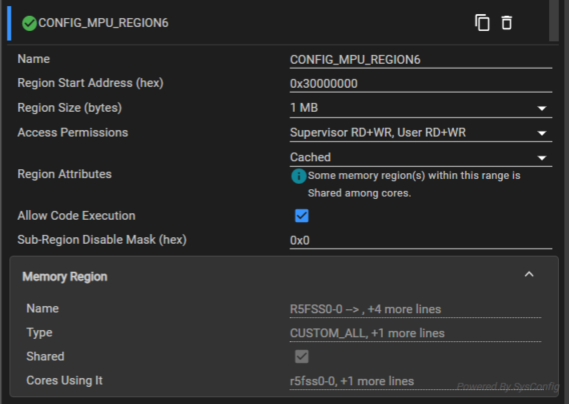This screenshot has width=569, height=404.
Task: Open Region Attributes dropdown set to Cached
Action: (421, 158)
